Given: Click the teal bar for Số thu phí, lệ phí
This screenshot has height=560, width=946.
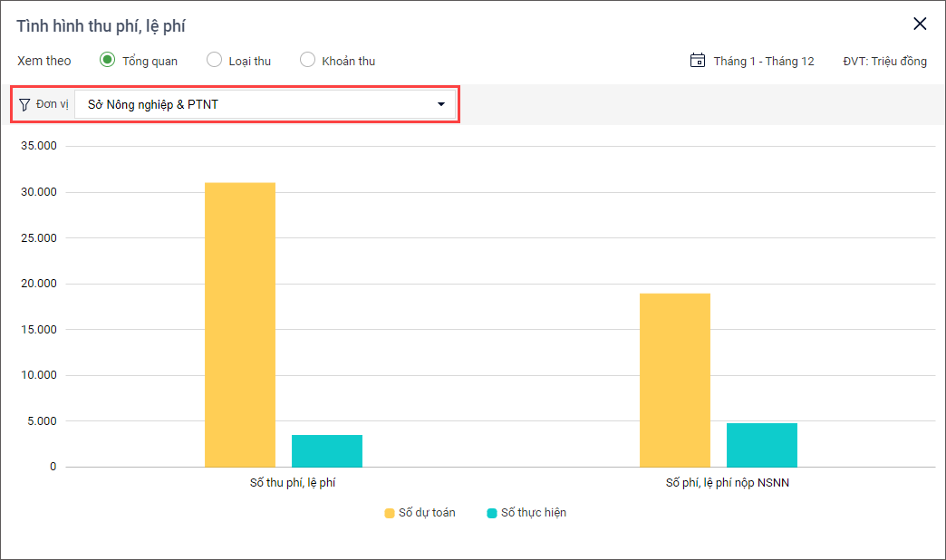Looking at the screenshot, I should [327, 450].
